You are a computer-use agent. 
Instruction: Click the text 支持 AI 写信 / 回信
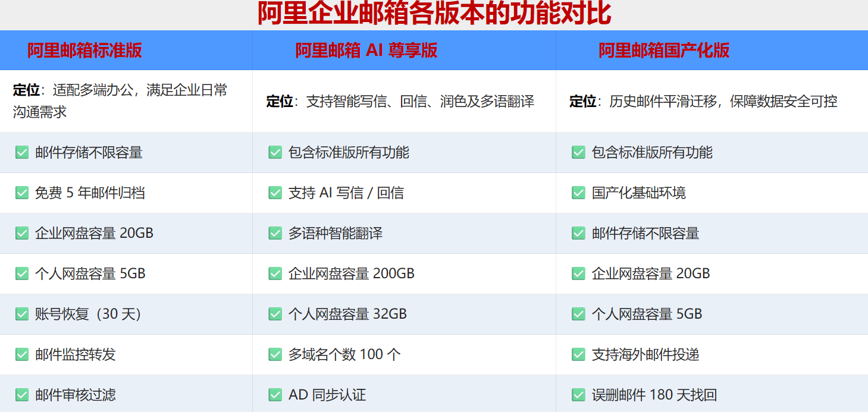pyautogui.click(x=346, y=193)
